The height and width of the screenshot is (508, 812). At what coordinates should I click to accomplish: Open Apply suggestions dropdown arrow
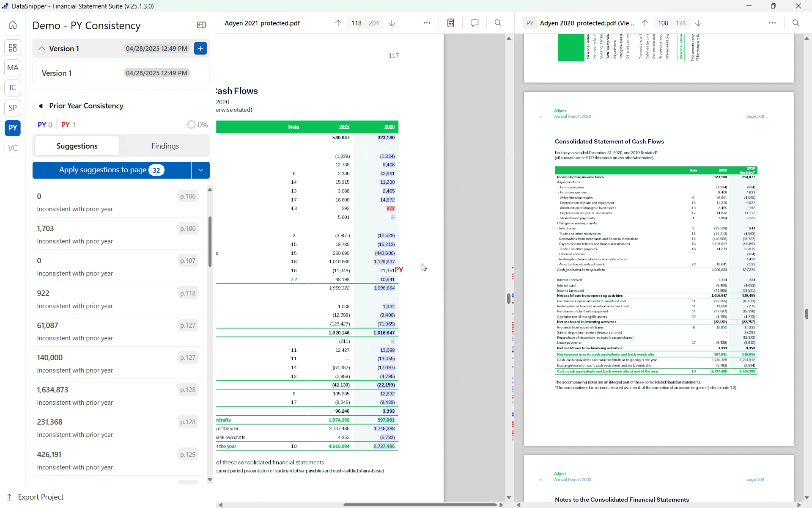tap(200, 170)
